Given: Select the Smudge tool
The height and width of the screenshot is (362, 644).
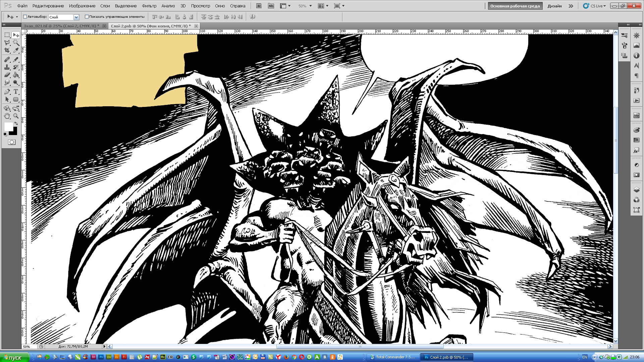Looking at the screenshot, I should coord(7,82).
